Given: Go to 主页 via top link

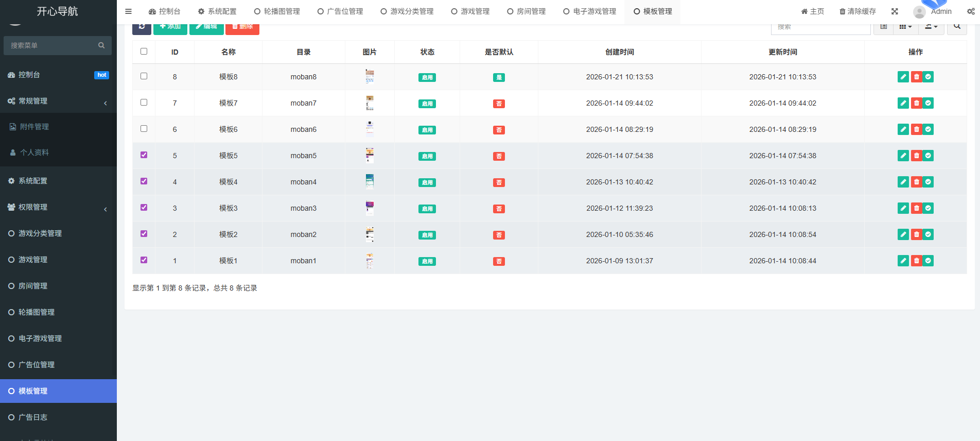Looking at the screenshot, I should click(x=813, y=11).
